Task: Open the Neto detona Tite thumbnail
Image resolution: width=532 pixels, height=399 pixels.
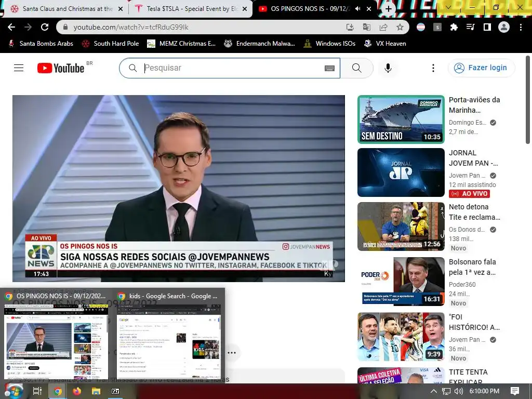Action: pyautogui.click(x=401, y=227)
